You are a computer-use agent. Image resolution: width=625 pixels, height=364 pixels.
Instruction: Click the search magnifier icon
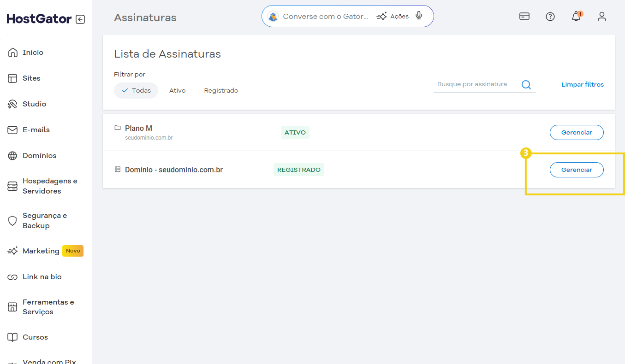click(x=526, y=85)
